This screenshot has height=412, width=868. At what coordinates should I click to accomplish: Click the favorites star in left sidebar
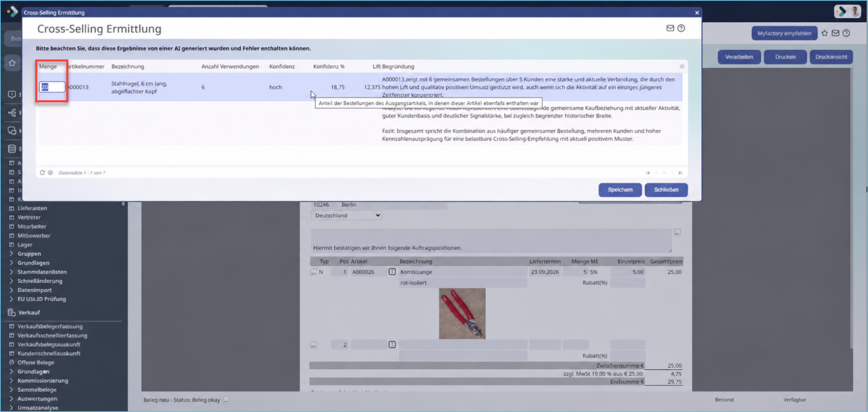[12, 62]
